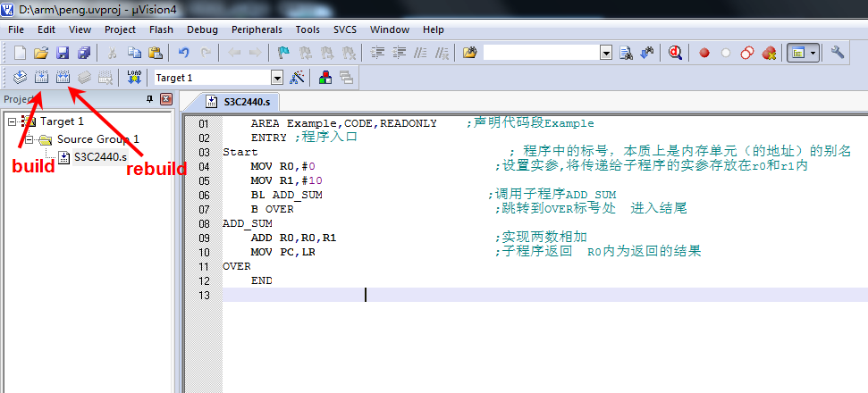Click incremental find icon with blue arrow
This screenshot has width=868, height=393.
click(x=646, y=53)
